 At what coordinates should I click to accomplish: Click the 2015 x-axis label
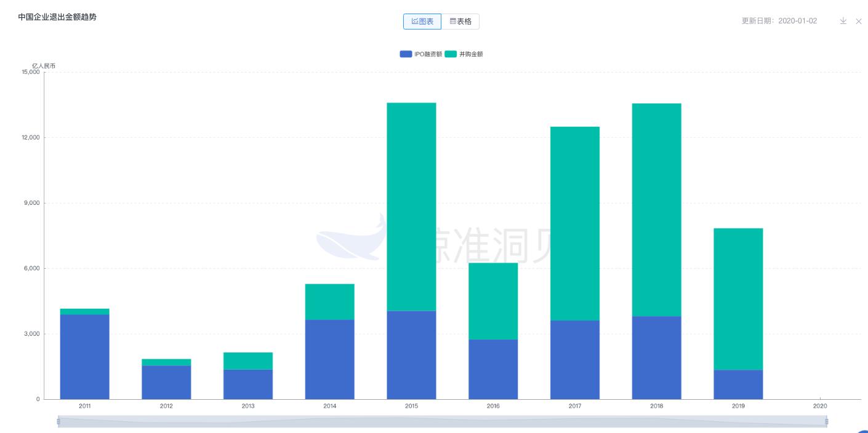(411, 406)
